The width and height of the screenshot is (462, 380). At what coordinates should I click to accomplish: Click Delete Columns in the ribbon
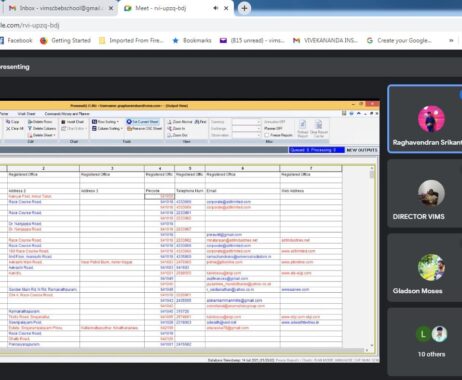42,128
